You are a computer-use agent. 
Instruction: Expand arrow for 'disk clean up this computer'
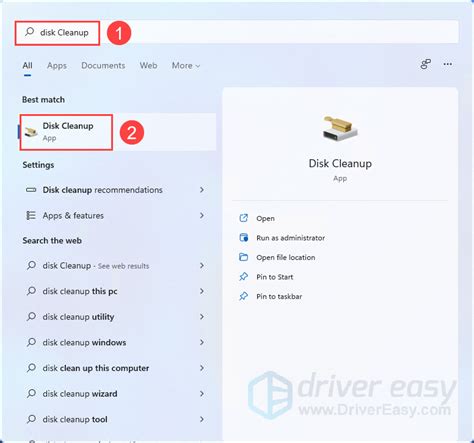pyautogui.click(x=202, y=368)
